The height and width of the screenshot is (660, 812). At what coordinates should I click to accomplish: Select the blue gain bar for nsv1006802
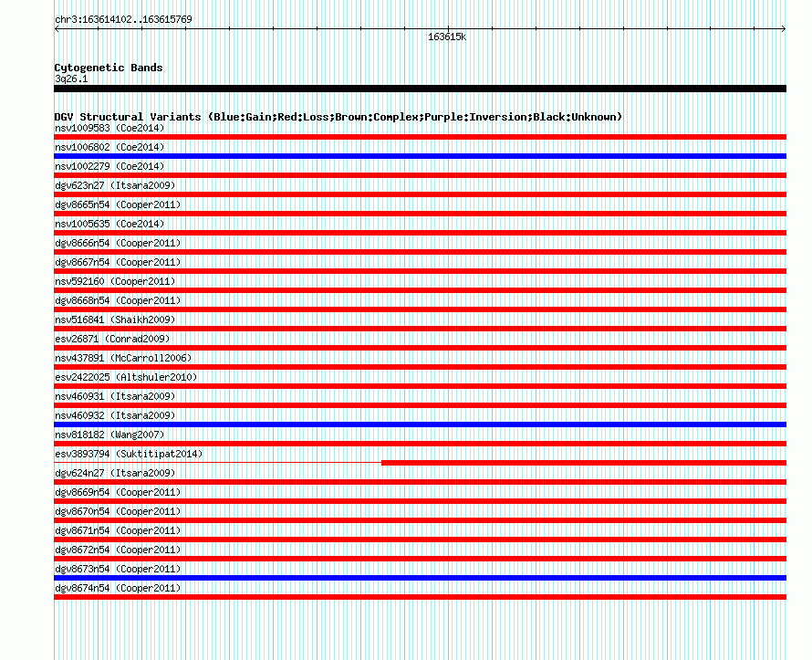420,156
